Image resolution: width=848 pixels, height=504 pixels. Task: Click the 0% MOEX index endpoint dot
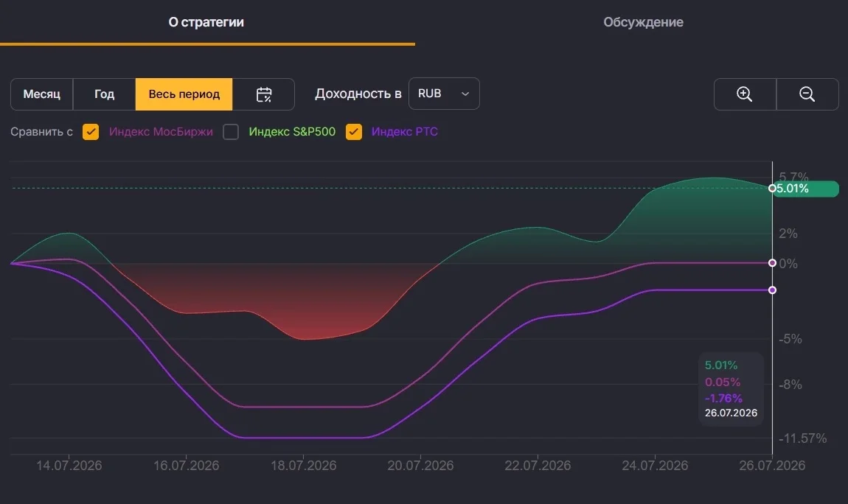tap(772, 263)
